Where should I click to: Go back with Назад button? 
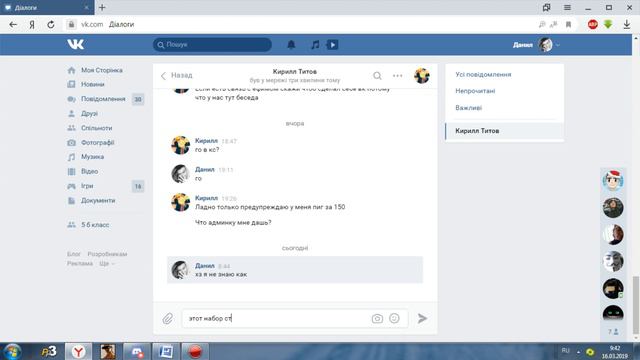(177, 76)
